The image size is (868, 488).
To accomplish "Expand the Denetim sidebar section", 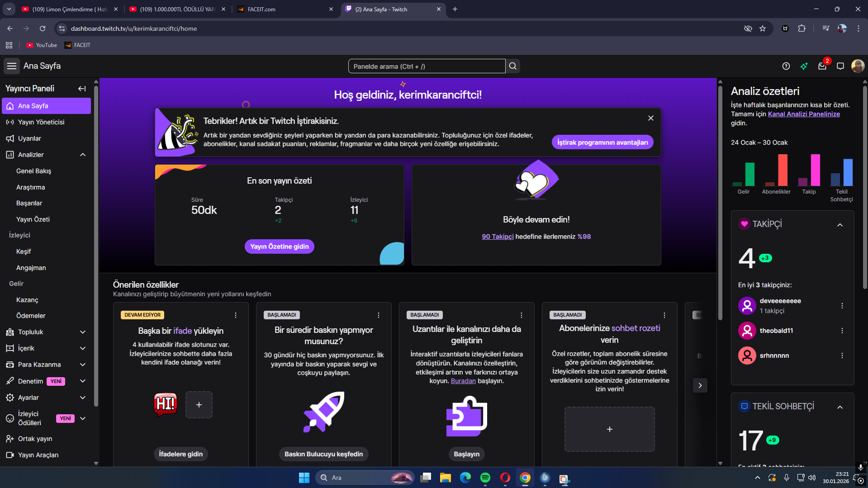I will point(83,381).
